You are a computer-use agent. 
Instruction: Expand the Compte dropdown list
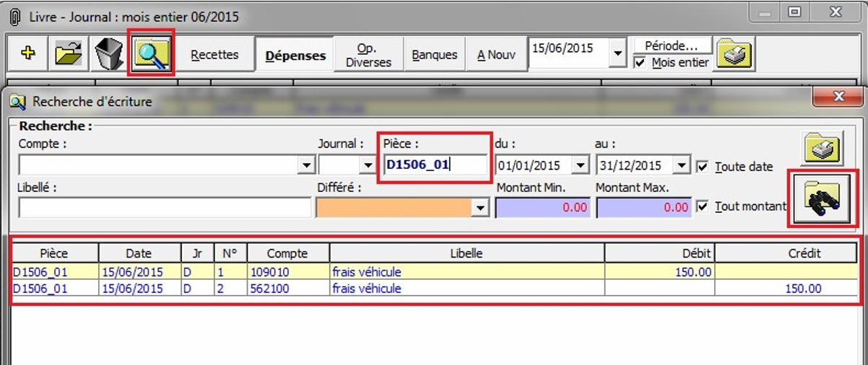click(x=305, y=166)
